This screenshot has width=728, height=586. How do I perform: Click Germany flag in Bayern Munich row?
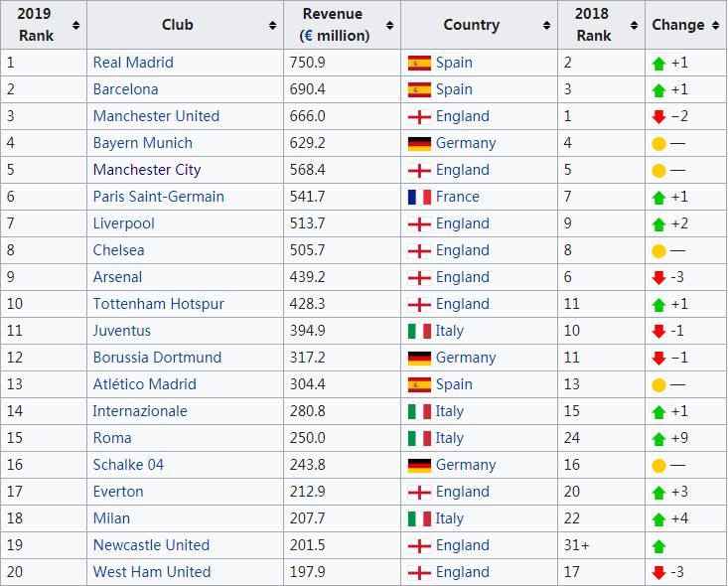click(x=419, y=143)
